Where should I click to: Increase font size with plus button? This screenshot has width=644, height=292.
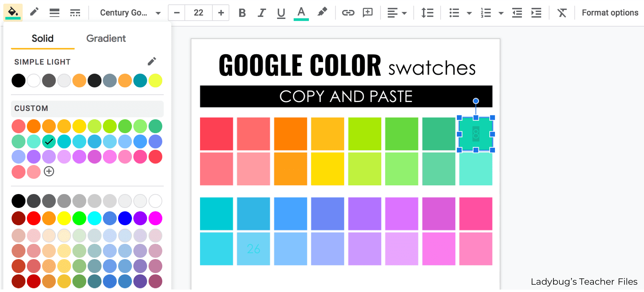(x=221, y=13)
